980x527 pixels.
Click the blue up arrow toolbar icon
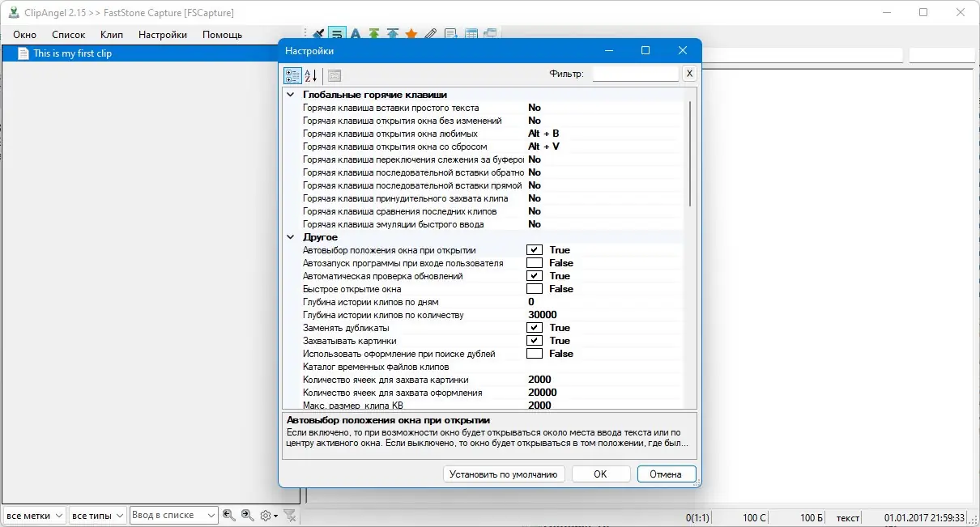tap(393, 35)
